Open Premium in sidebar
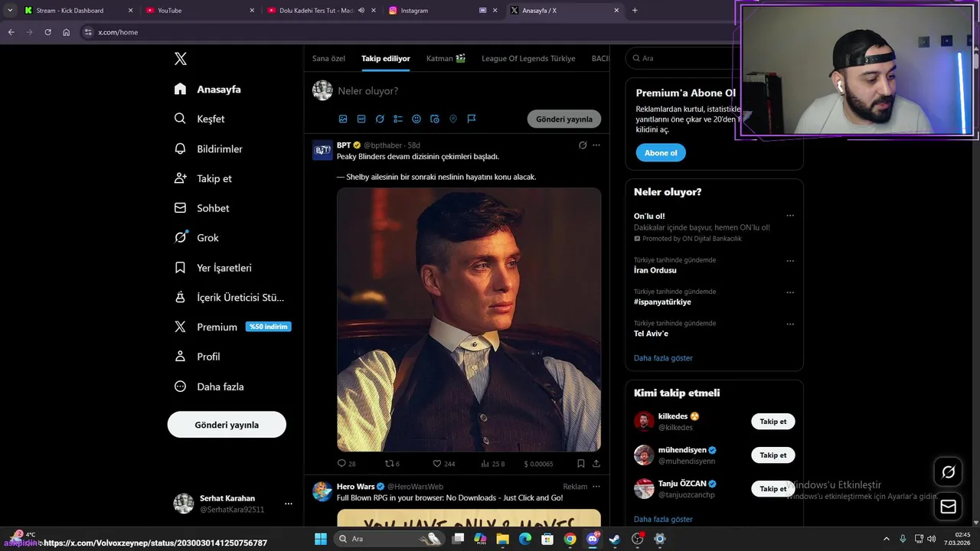Image resolution: width=980 pixels, height=551 pixels. [232, 327]
